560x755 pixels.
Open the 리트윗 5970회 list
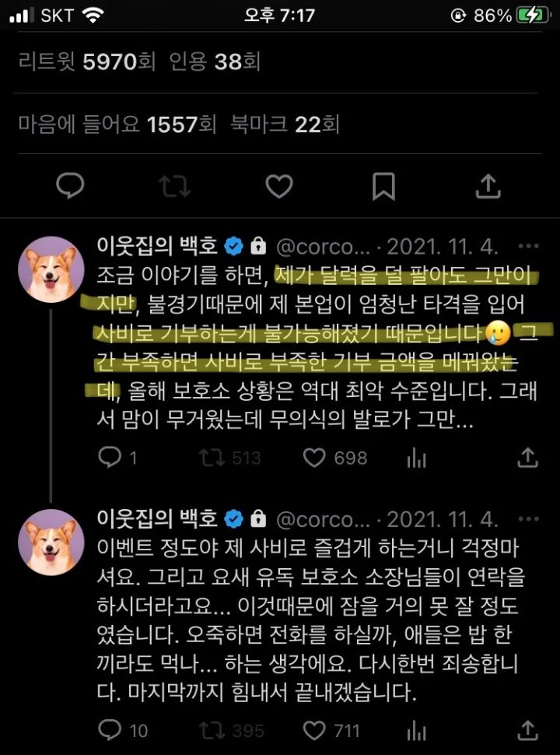click(86, 61)
